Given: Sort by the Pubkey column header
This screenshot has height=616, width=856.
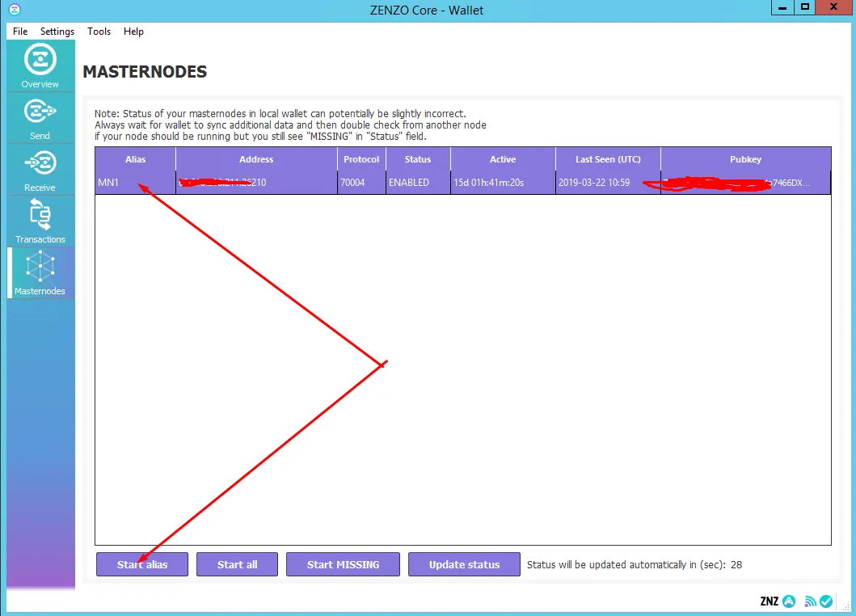Looking at the screenshot, I should [x=746, y=159].
